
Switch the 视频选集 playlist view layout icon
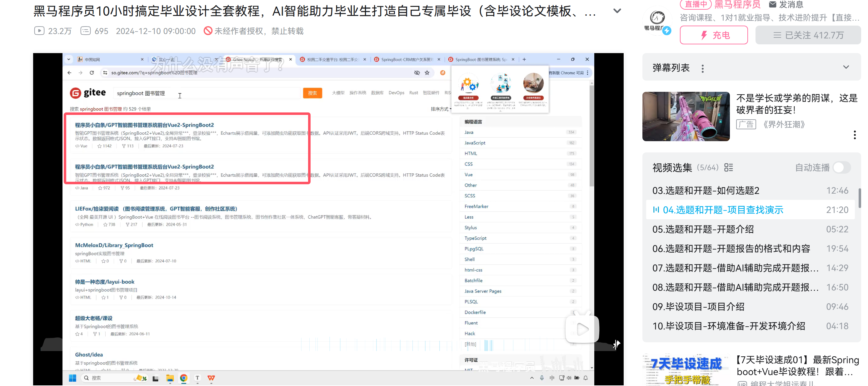(x=728, y=167)
